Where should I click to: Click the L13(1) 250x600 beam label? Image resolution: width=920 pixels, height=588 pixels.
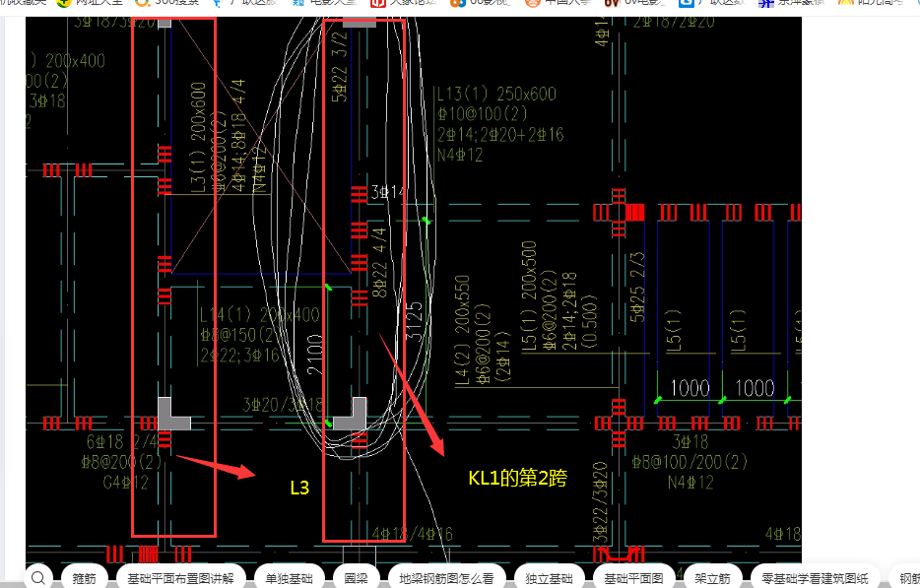[497, 94]
